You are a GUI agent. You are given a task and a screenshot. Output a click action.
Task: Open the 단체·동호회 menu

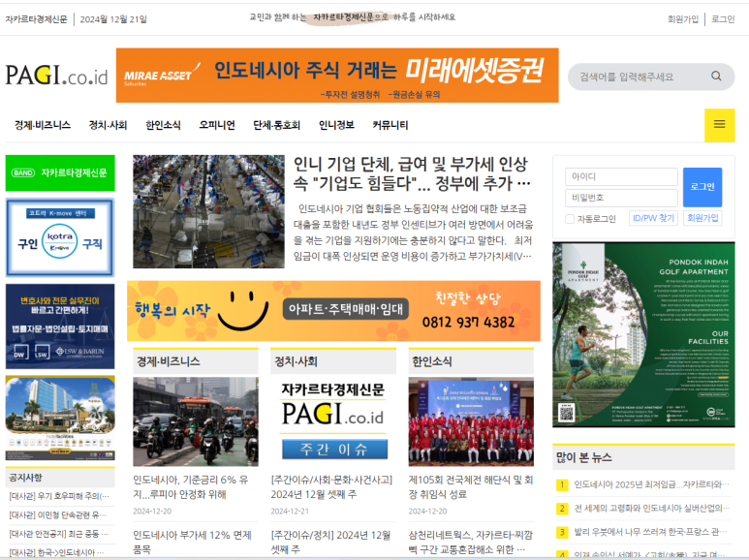click(x=276, y=125)
